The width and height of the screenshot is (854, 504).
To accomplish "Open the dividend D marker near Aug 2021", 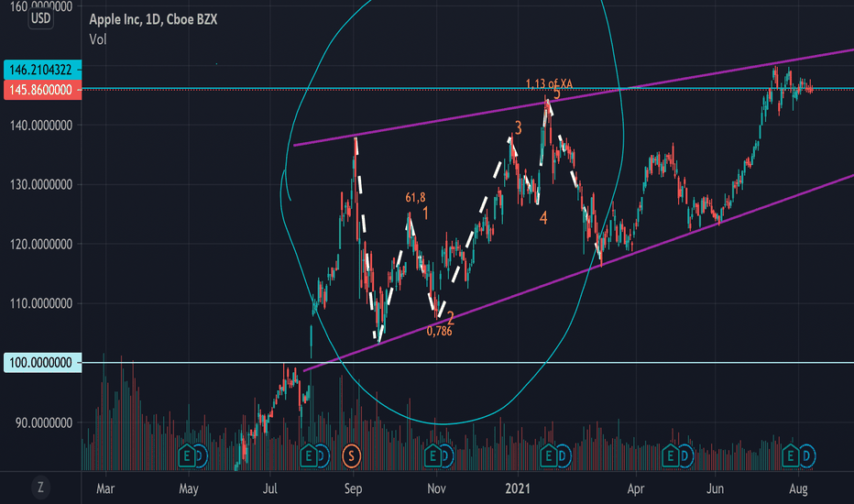I will pyautogui.click(x=806, y=455).
